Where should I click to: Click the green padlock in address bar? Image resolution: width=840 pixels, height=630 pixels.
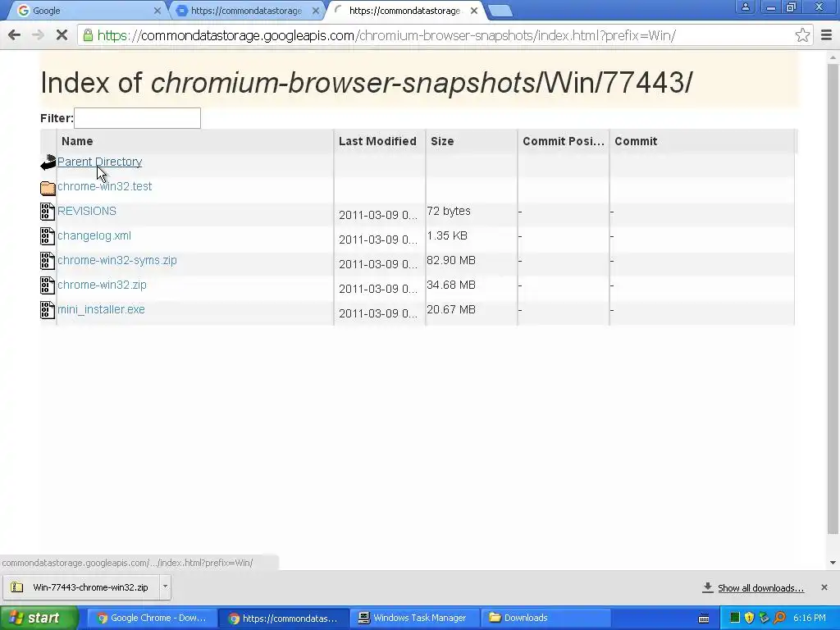[88, 35]
